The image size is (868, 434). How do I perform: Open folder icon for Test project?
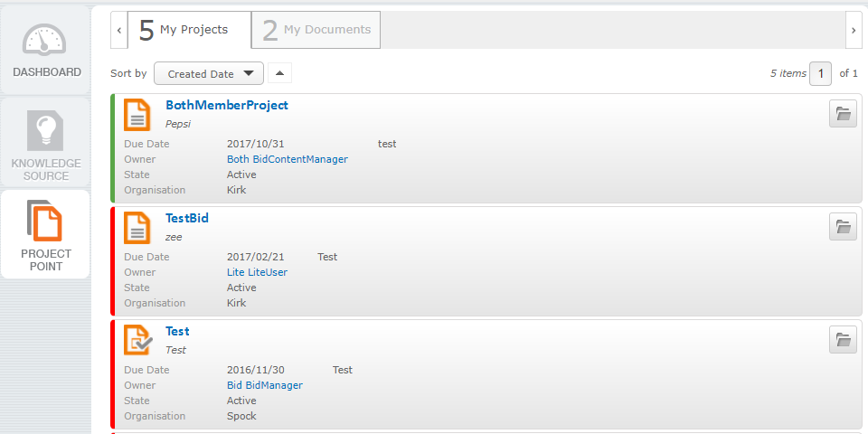(x=843, y=339)
